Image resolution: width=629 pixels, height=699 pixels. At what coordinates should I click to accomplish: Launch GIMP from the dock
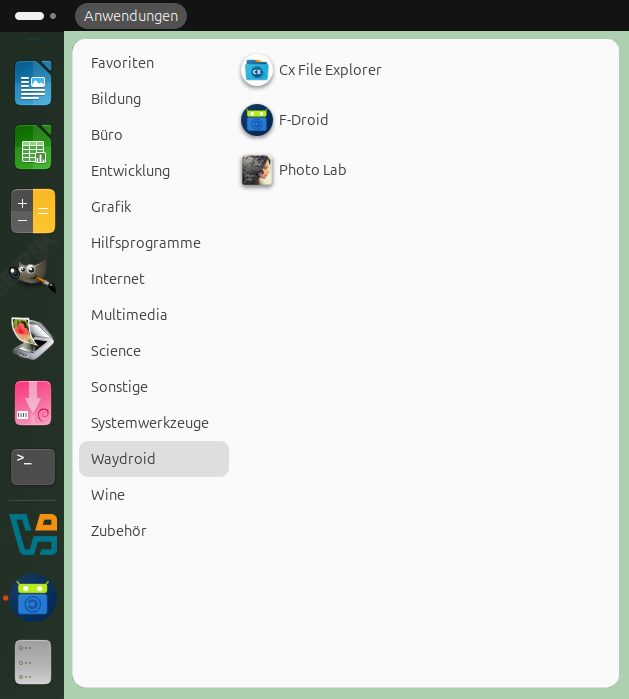(x=33, y=274)
